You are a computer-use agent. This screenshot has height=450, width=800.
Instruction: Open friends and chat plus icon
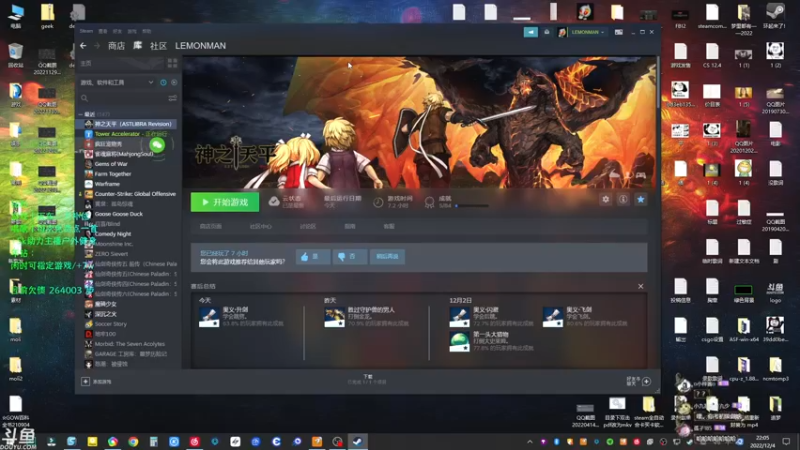click(x=646, y=381)
